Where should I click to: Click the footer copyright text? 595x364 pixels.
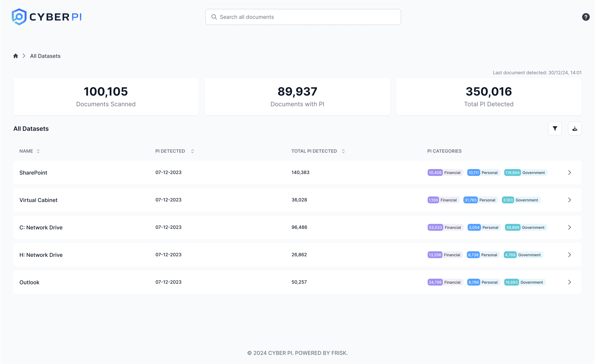point(297,353)
